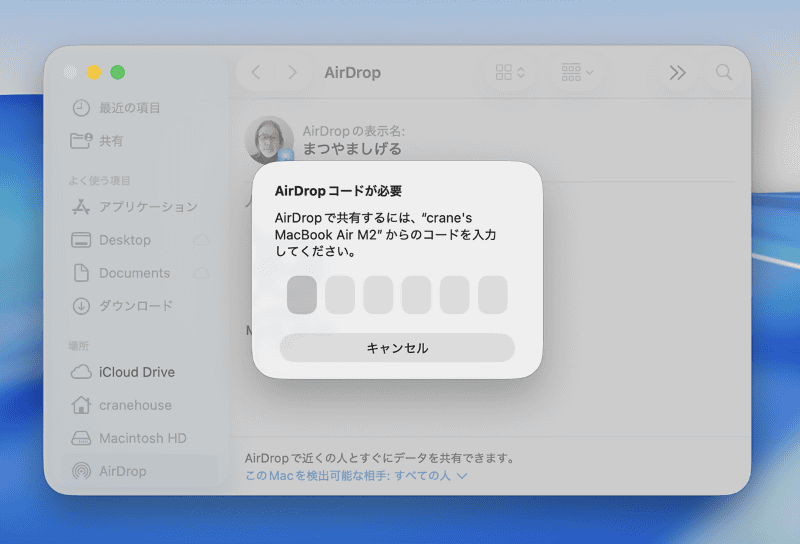Click the fifth AirDrop code digit box
Image resolution: width=800 pixels, height=544 pixels.
455,295
